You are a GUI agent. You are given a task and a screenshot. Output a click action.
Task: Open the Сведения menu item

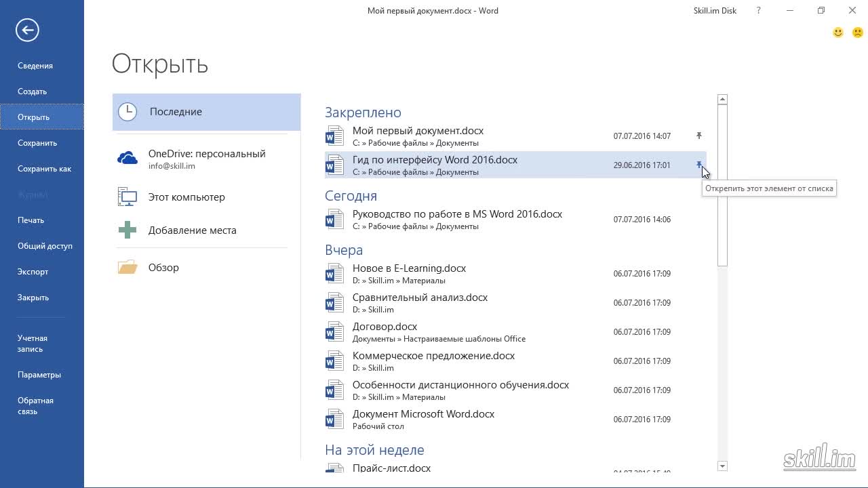[42, 66]
